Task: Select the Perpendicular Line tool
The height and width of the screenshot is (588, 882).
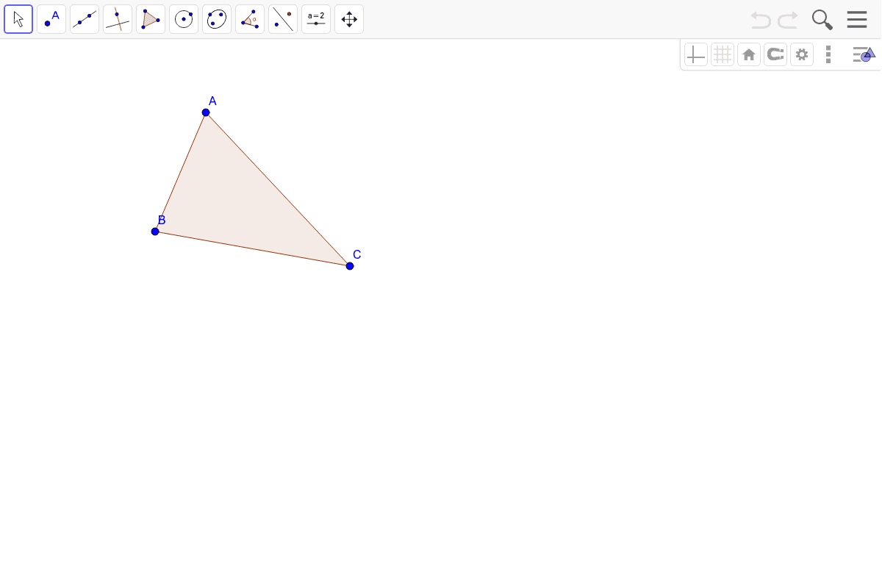Action: tap(118, 19)
